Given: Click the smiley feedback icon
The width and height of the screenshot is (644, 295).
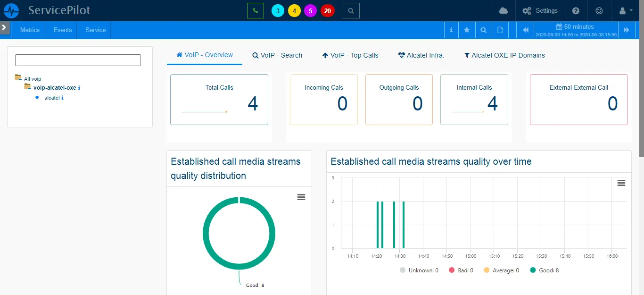Looking at the screenshot, I should click(599, 10).
